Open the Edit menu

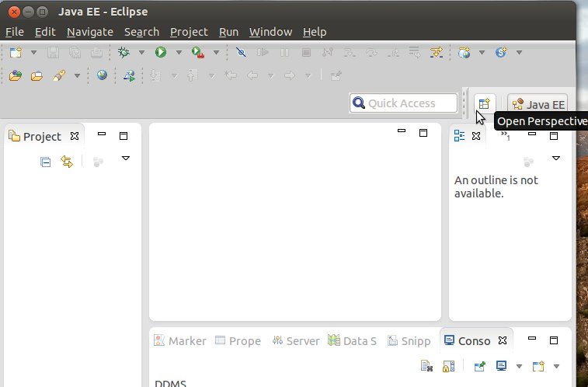click(x=45, y=32)
